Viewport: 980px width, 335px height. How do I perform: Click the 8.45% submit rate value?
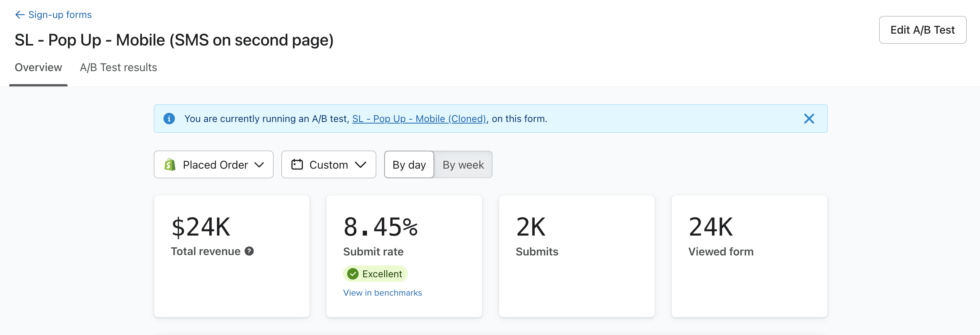(x=380, y=227)
